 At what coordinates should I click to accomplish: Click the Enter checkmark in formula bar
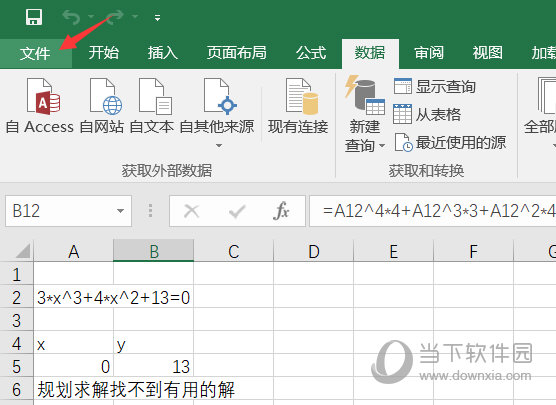(x=237, y=211)
